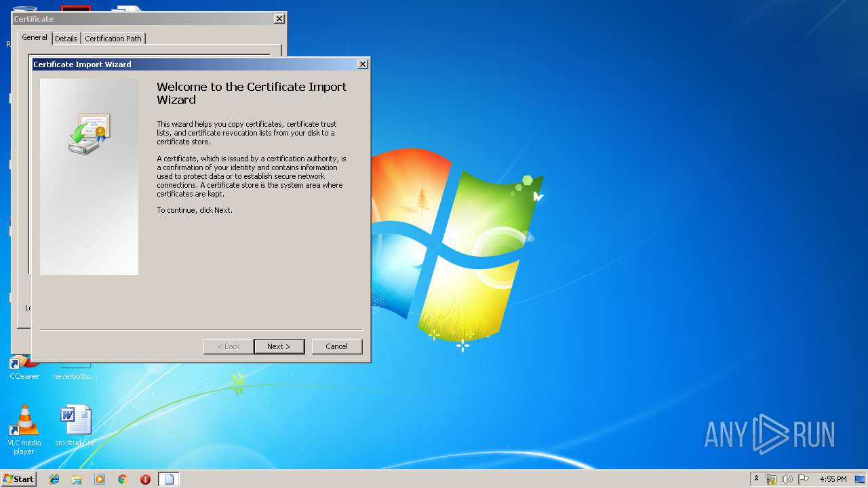Viewport: 868px width, 488px height.
Task: Launch Google Chrome from the taskbar
Action: (x=123, y=479)
